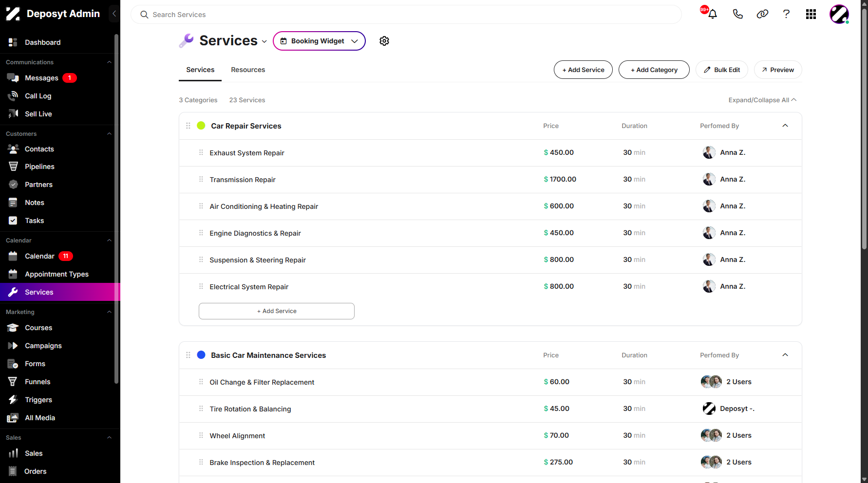Viewport: 868px width, 483px height.
Task: Open the user profile avatar
Action: click(x=839, y=14)
